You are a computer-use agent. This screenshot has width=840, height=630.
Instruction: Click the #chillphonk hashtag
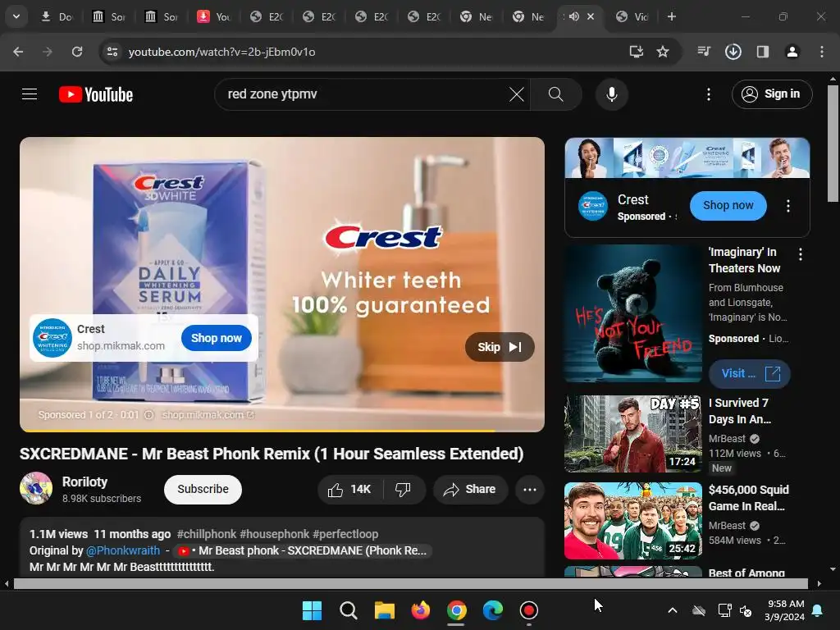[207, 534]
